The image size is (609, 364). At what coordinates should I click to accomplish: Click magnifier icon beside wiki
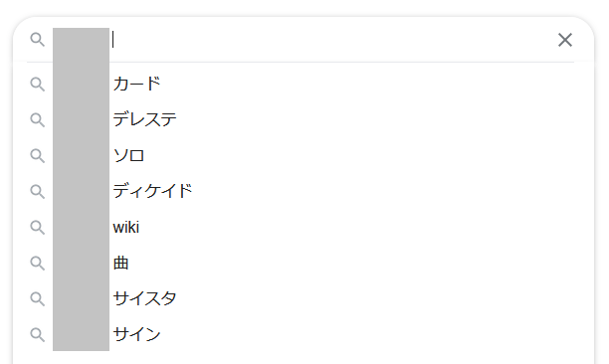(x=37, y=227)
